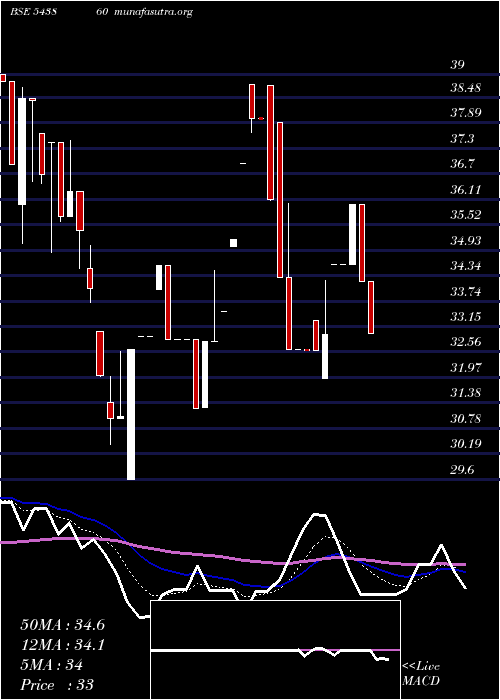Click the 36.11 price axis label

[465, 190]
